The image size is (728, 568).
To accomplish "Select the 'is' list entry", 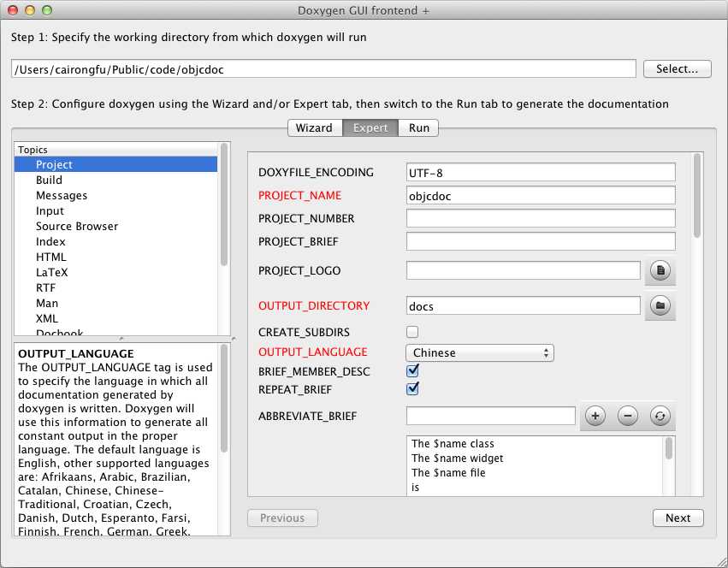I will pyautogui.click(x=536, y=488).
